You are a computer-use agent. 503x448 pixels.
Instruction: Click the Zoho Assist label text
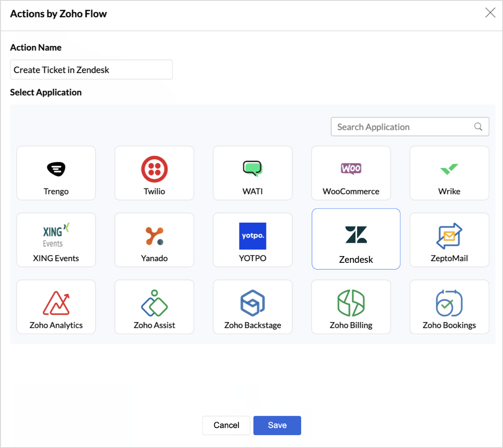pyautogui.click(x=154, y=325)
